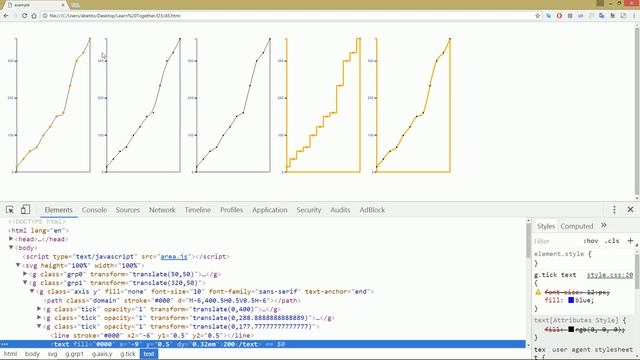Bookmark this page with the star
Screen dimensions: 640x360
pyautogui.click(x=538, y=16)
